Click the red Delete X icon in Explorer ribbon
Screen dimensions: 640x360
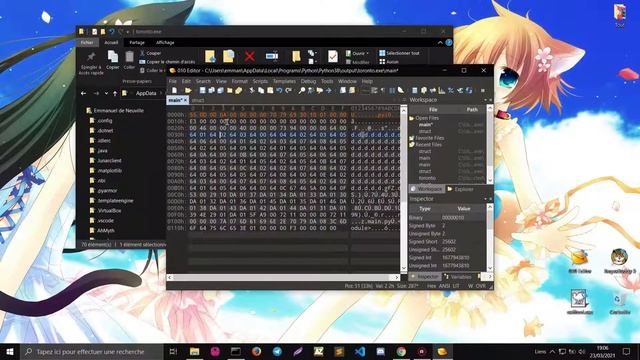[x=250, y=56]
